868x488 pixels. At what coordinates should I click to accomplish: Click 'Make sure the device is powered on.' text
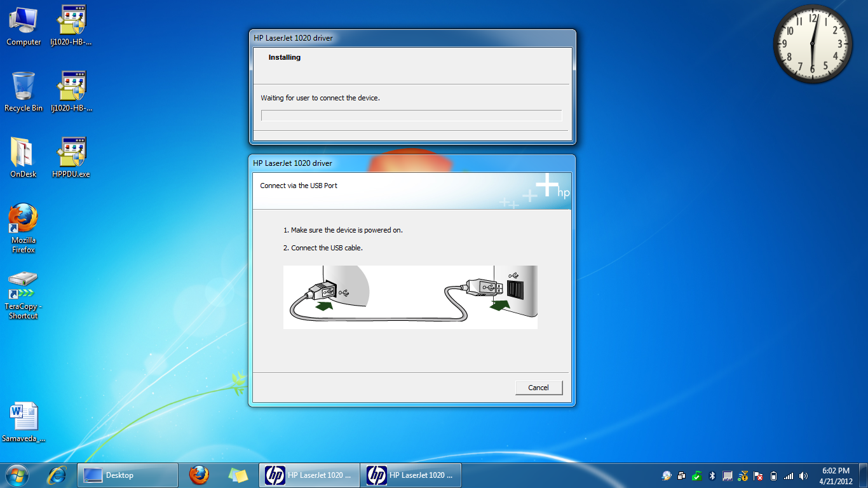[347, 230]
